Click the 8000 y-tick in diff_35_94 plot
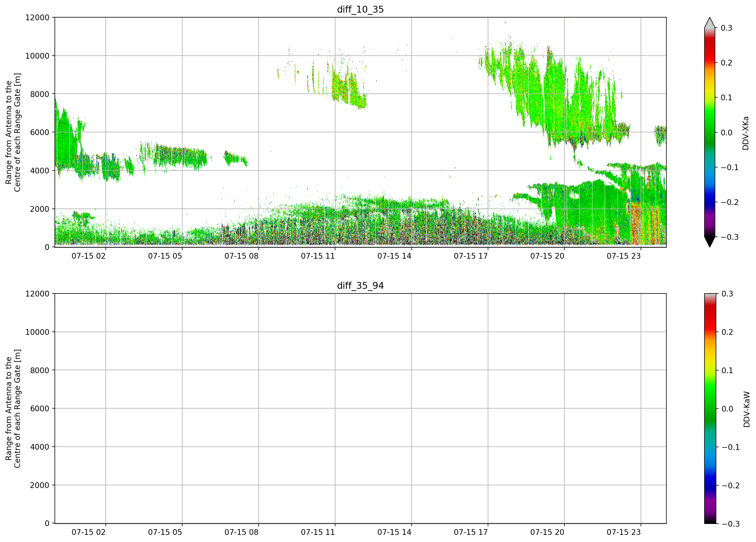Screen dimensions: 756x542 coord(40,370)
